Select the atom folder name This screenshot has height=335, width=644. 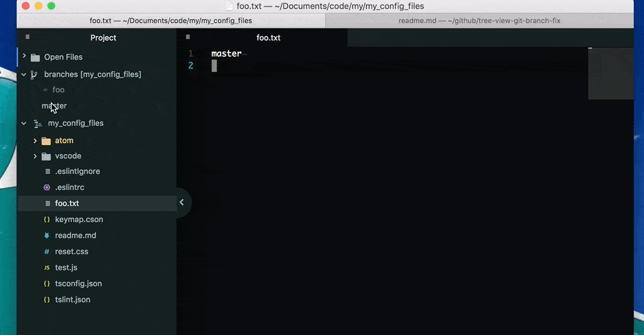point(64,141)
